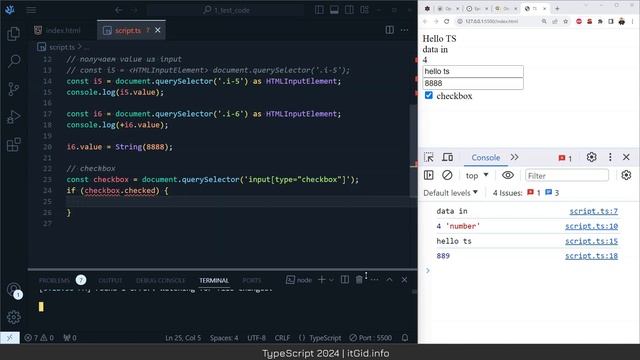Screen dimensions: 640x360
Task: Maximize the panel with the chevron-up icon
Action: coord(389,280)
